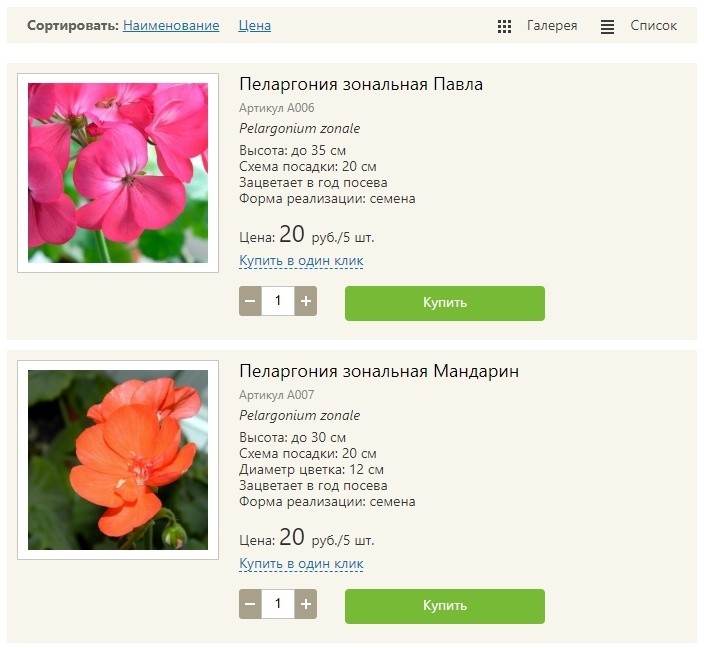Viewport: 704px width, 648px height.
Task: Buy Павла with Купить в один клик
Action: pos(301,260)
